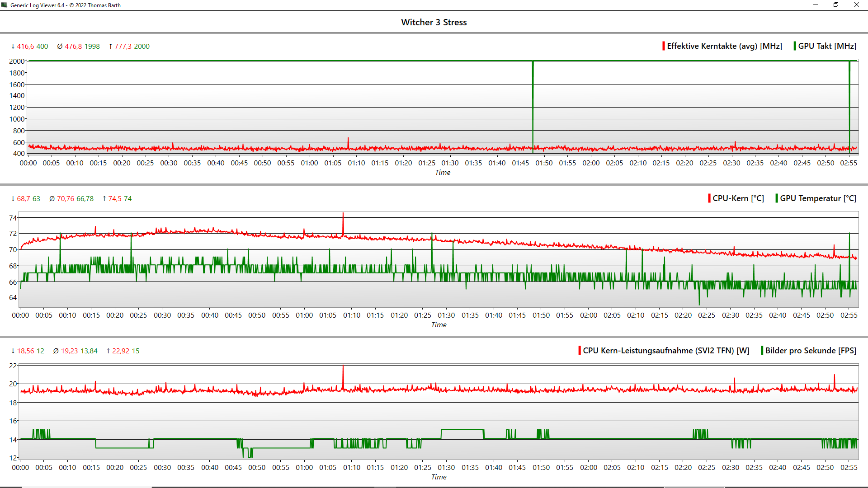Click the 02:00 tick on the bottom chart
Screen dimensions: 868x488
tap(588, 468)
